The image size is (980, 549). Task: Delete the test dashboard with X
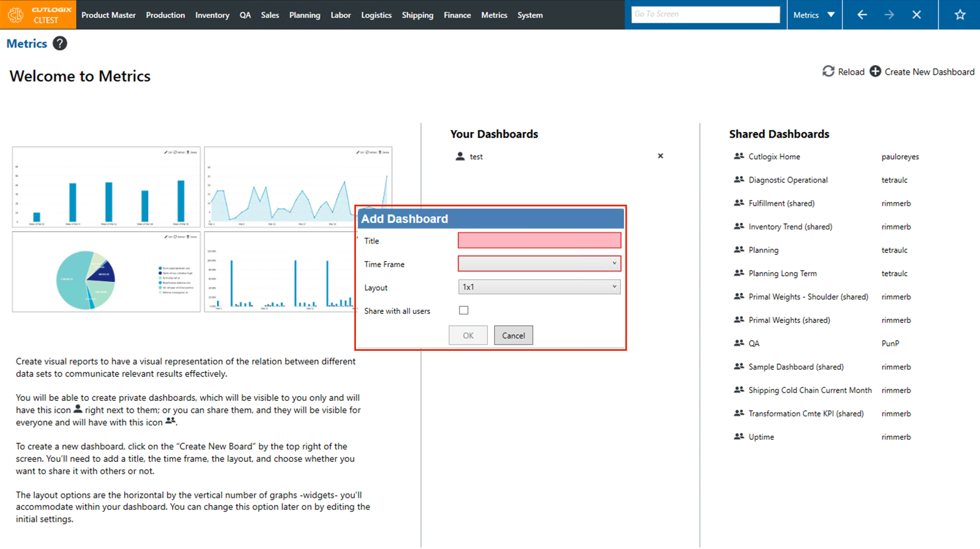coord(660,156)
